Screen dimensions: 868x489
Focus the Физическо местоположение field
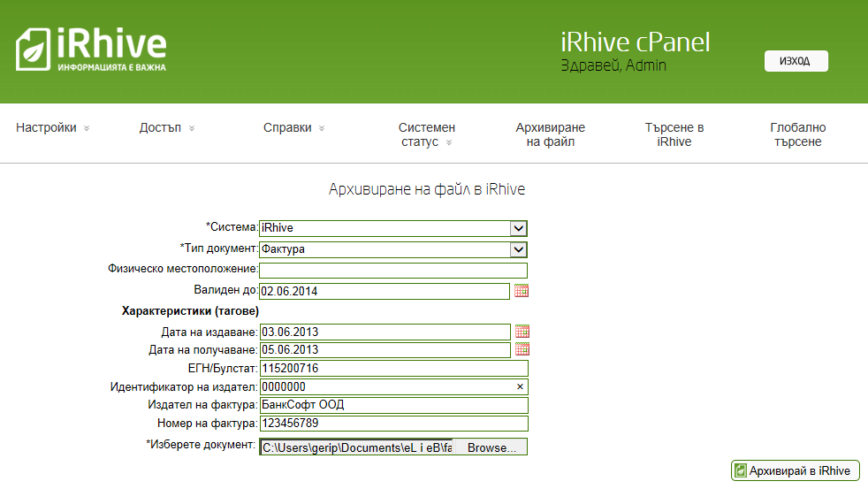tap(393, 271)
